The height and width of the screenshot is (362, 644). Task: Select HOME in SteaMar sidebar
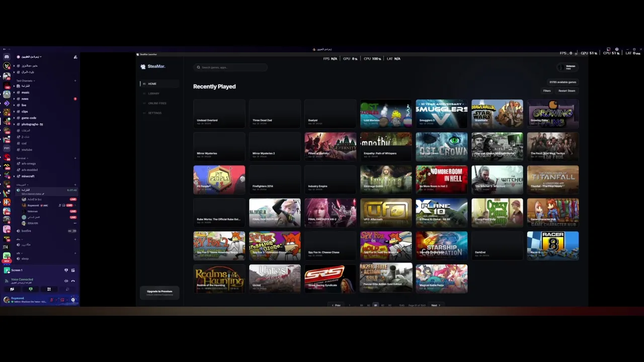point(159,83)
